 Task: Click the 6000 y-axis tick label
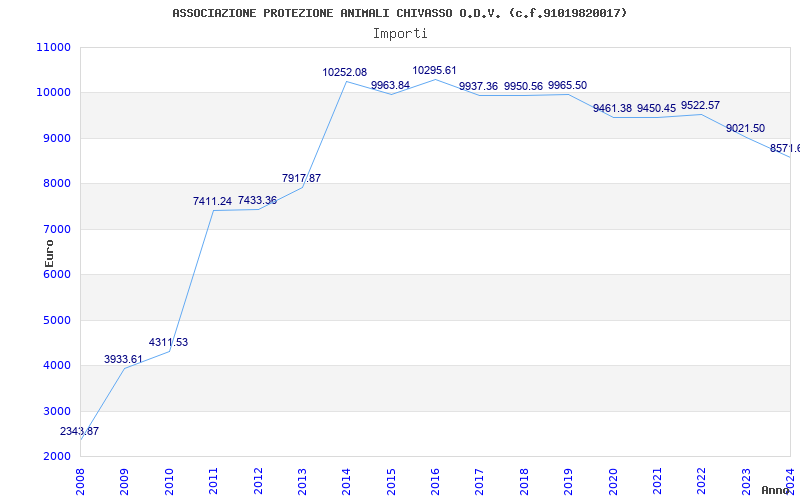pyautogui.click(x=56, y=274)
